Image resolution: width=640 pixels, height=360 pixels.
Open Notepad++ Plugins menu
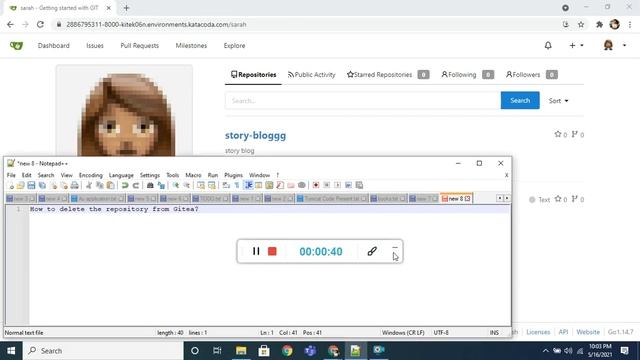233,175
